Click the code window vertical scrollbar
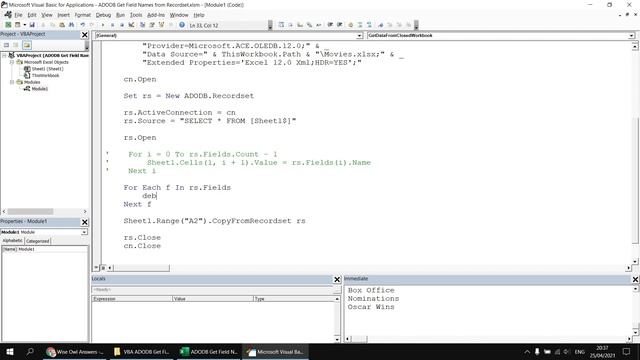640x360 pixels. (x=635, y=154)
